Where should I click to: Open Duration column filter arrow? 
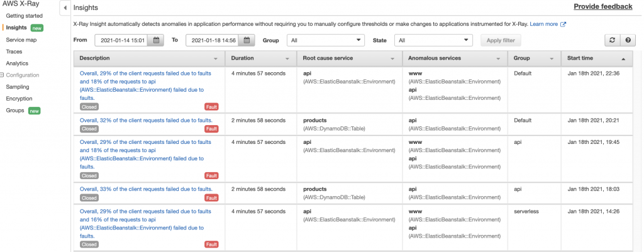pyautogui.click(x=287, y=58)
